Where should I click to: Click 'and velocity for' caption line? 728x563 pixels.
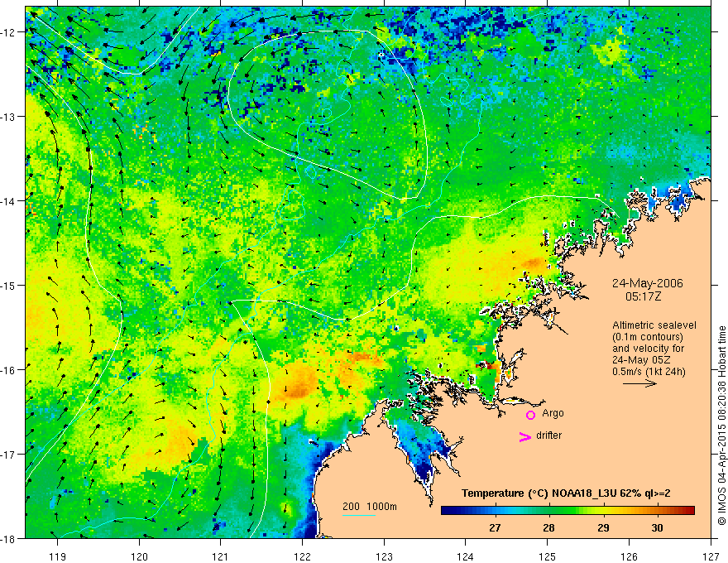[648, 349]
